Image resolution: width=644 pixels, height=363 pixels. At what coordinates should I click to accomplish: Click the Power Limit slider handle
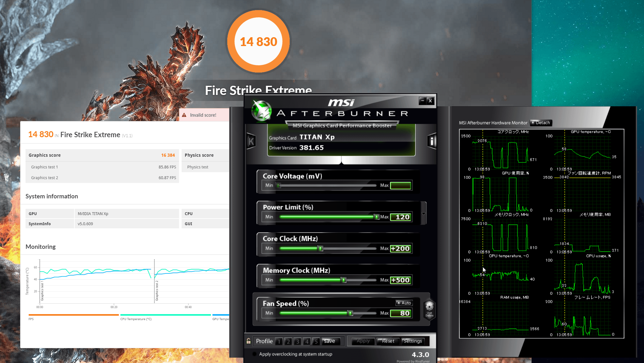point(376,217)
